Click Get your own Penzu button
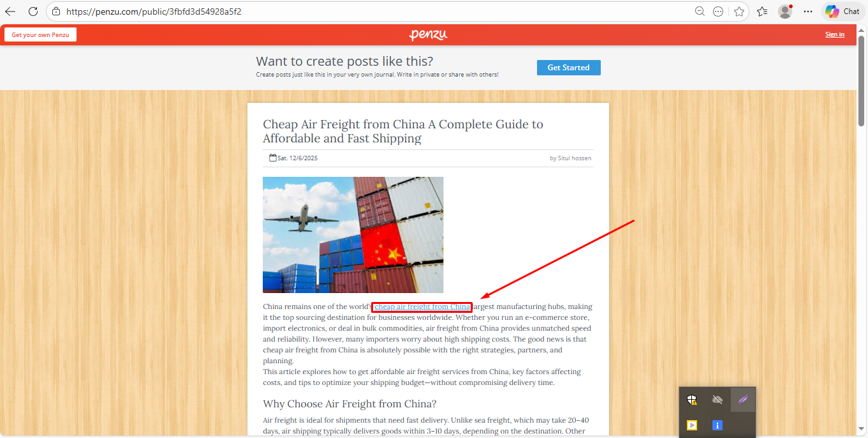This screenshot has width=868, height=438. [40, 34]
